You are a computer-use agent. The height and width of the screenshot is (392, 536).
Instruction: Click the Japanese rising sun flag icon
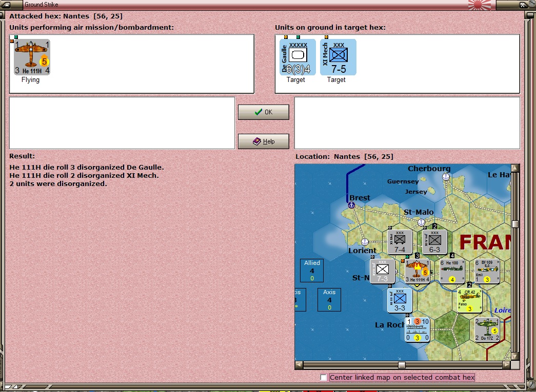[479, 5]
